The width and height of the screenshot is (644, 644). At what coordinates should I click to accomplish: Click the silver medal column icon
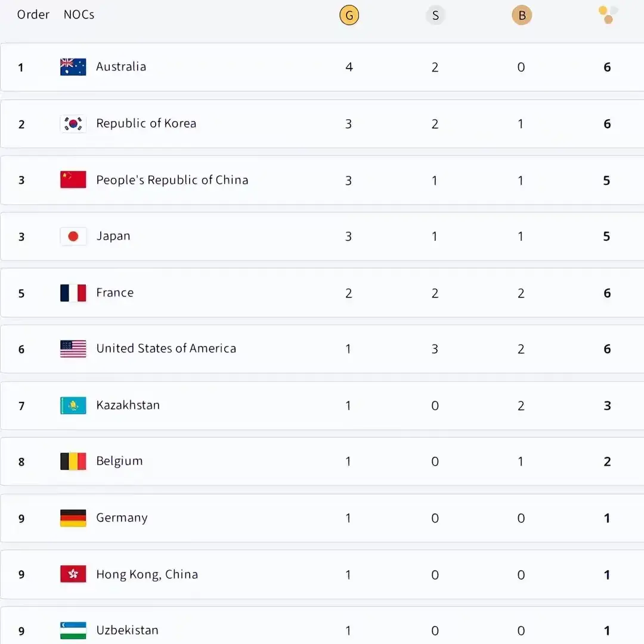(x=435, y=16)
